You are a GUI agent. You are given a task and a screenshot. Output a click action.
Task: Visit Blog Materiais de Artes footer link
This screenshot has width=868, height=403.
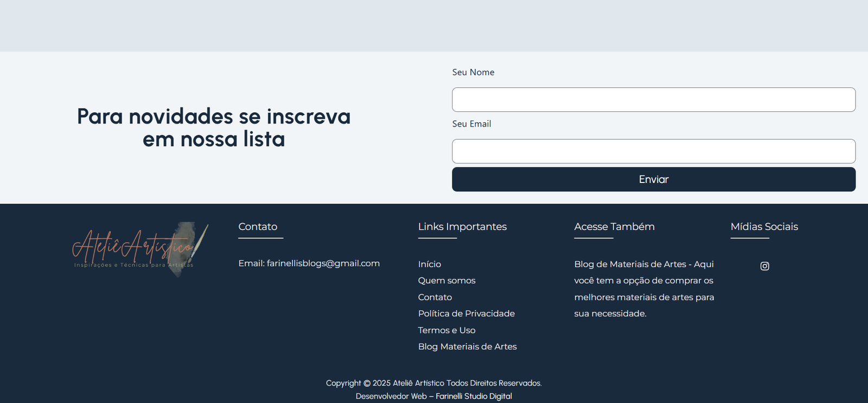[467, 347]
